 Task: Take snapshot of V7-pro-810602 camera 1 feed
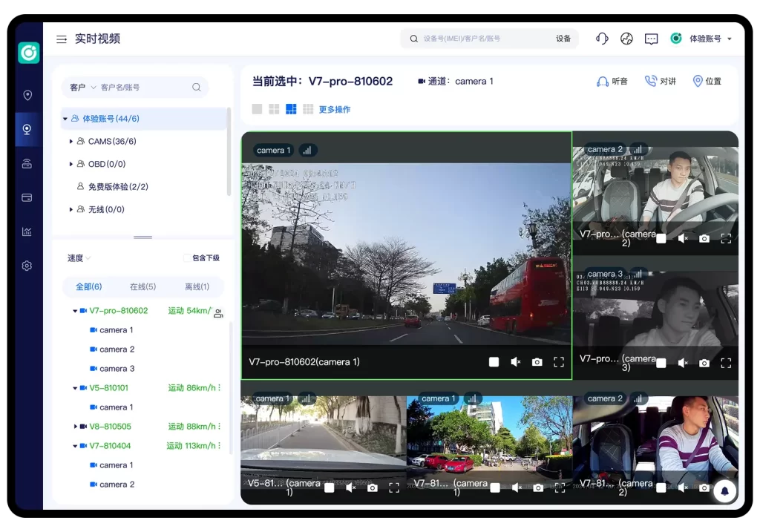537,362
